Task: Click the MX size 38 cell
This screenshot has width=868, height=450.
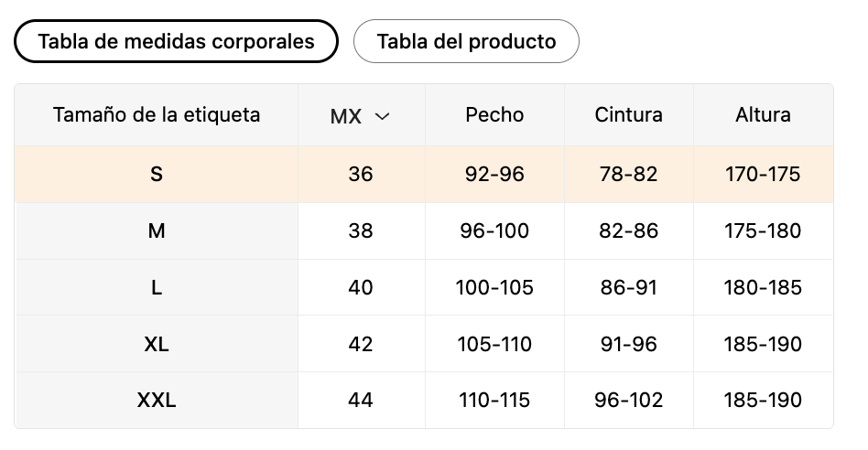Action: 361,231
